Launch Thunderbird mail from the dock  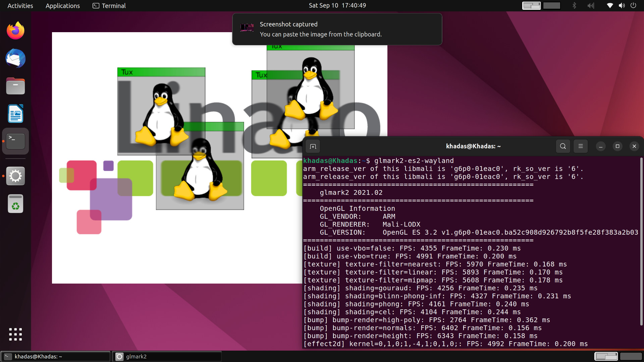[x=15, y=59]
